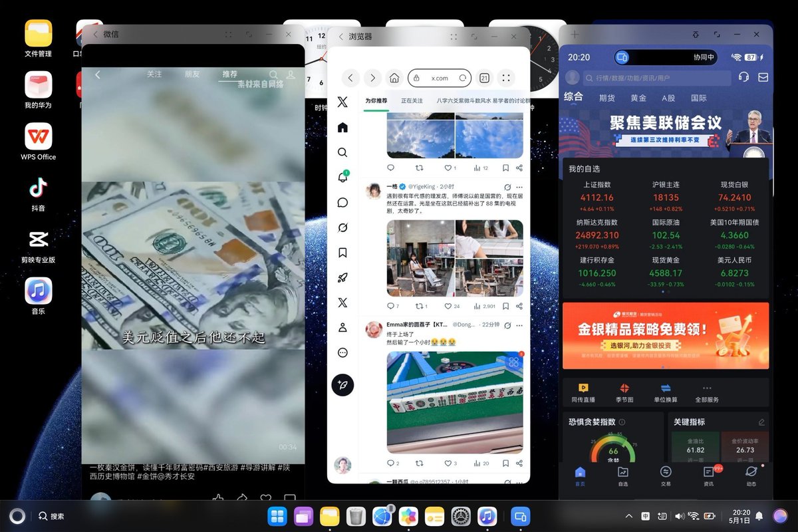Go back in browser navigation bar
Screen dimensions: 798x532
point(350,78)
